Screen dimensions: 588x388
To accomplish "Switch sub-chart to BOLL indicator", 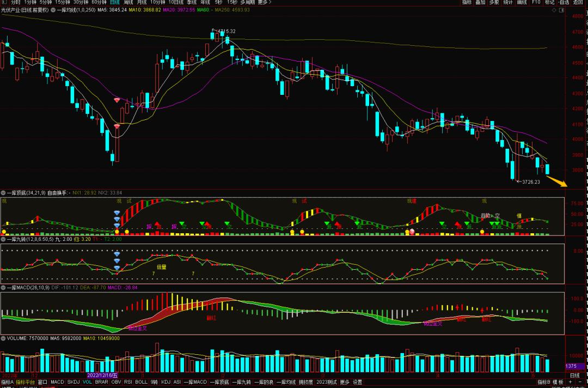I will click(x=142, y=382).
